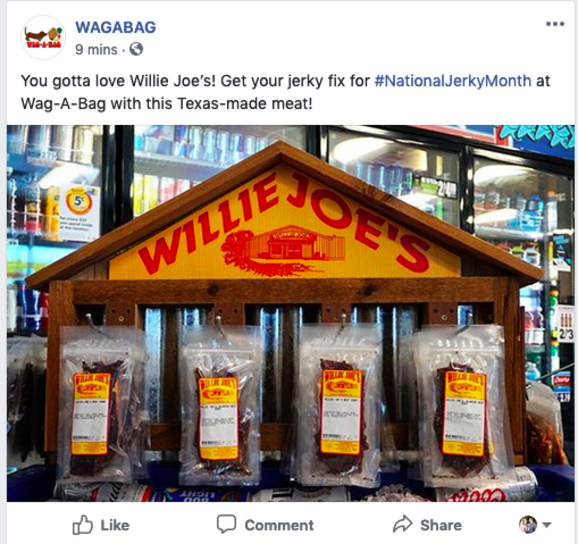Select the "Share" text label

click(x=441, y=525)
